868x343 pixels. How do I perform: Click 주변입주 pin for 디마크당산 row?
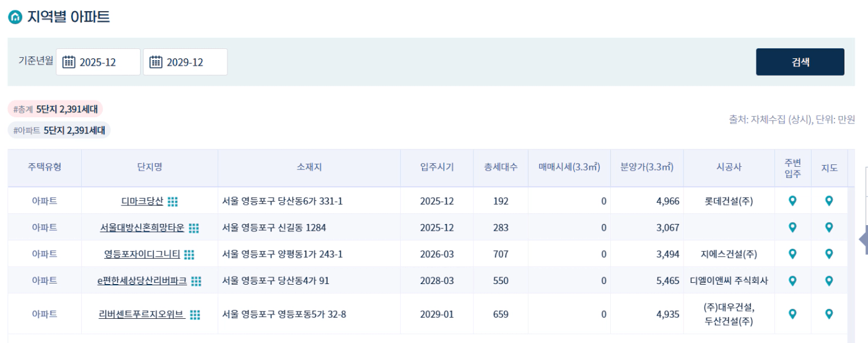(792, 201)
